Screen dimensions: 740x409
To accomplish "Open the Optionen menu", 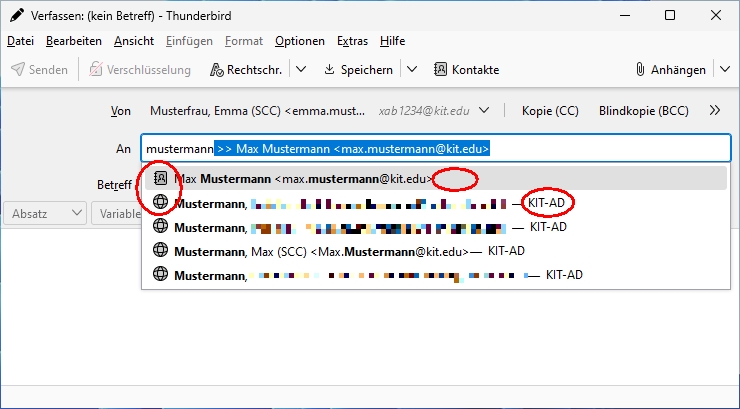I will [x=300, y=41].
